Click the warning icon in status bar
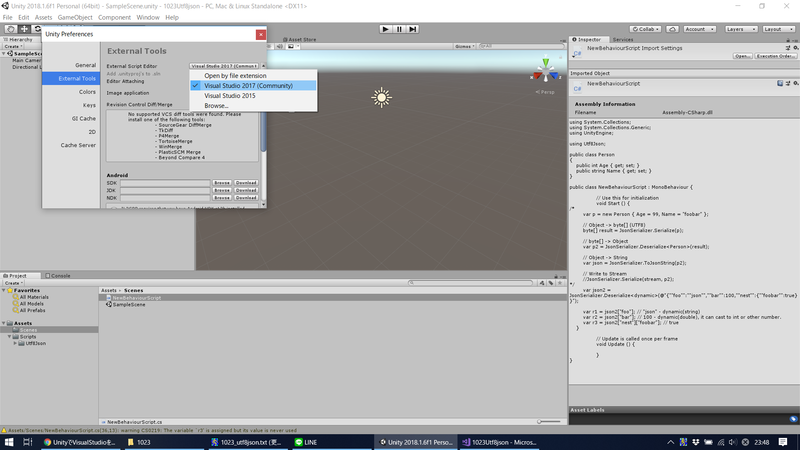The width and height of the screenshot is (800, 450). [4, 430]
